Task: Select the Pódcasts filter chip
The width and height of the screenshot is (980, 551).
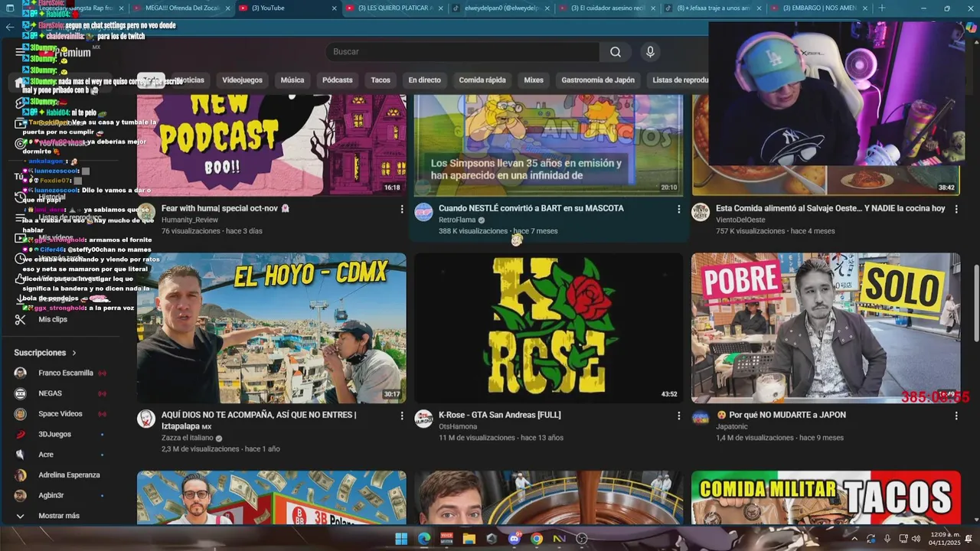Action: 338,80
